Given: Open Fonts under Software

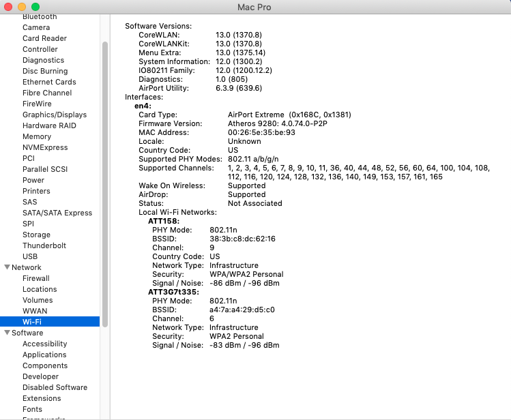Looking at the screenshot, I should coord(32,409).
